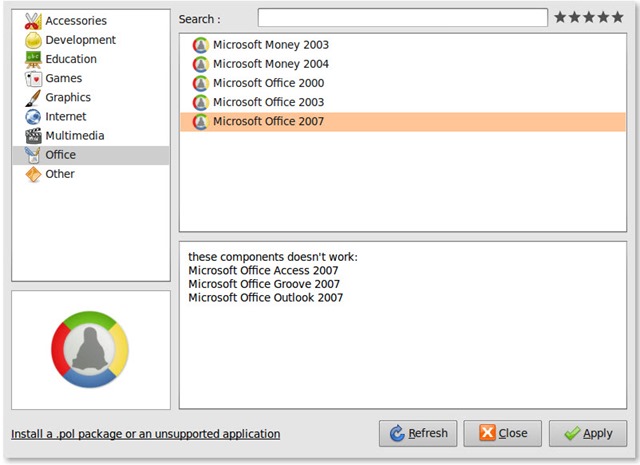The height and width of the screenshot is (465, 640).
Task: Select the Internet category
Action: coord(66,117)
